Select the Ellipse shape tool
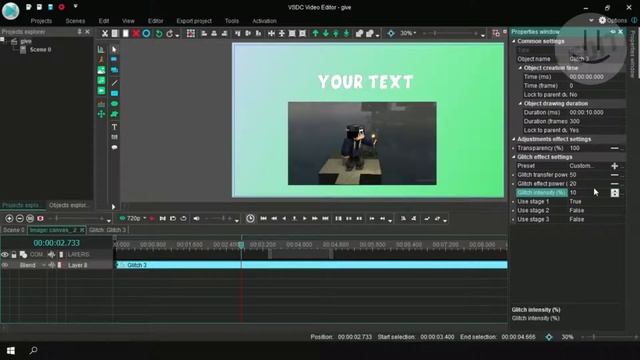 [114, 104]
